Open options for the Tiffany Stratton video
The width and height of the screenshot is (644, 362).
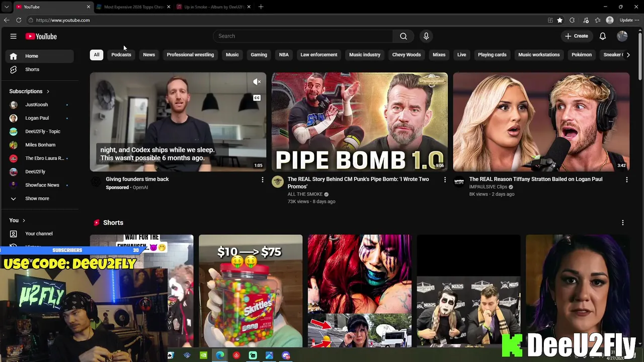626,179
